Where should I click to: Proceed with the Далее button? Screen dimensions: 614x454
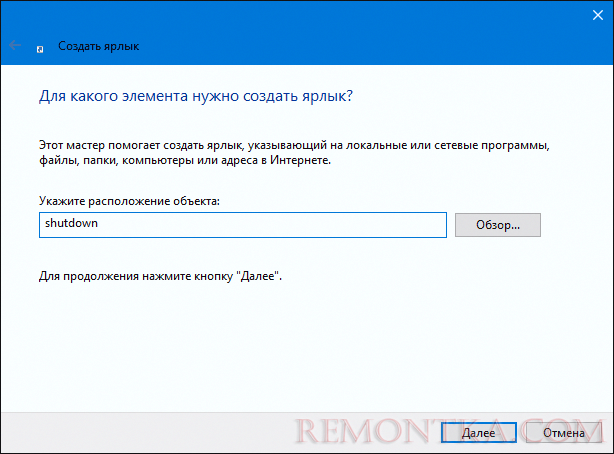479,432
